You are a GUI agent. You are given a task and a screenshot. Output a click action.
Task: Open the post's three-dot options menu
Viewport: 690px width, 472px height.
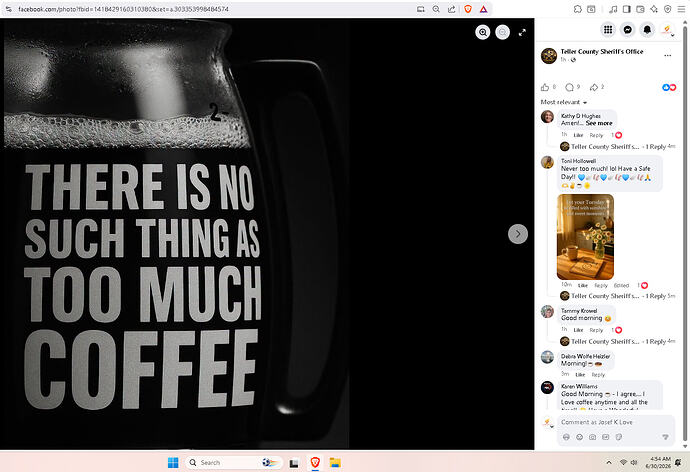(x=668, y=55)
